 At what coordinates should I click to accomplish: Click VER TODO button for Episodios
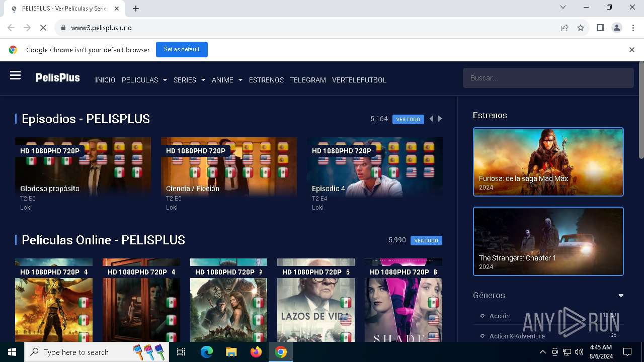pos(408,120)
